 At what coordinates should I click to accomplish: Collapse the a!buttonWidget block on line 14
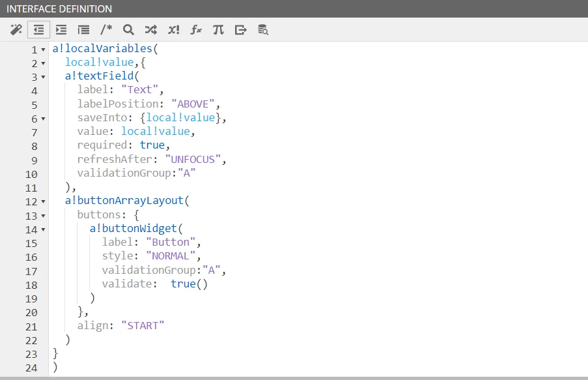click(43, 229)
